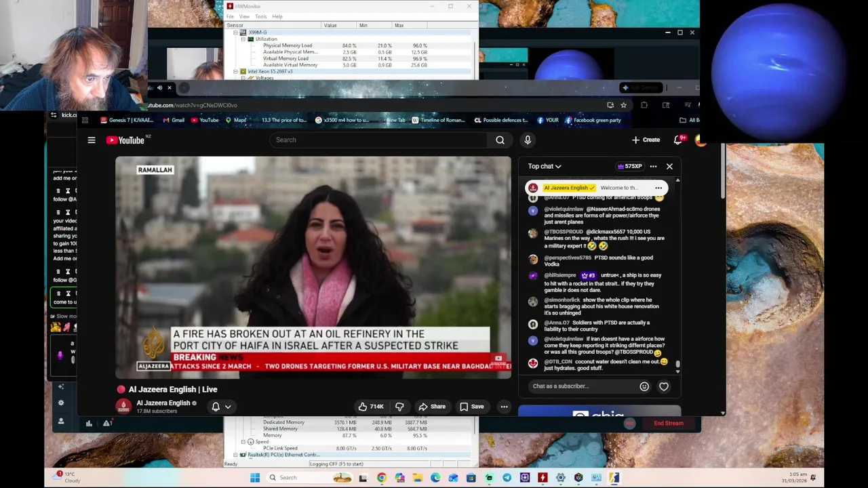Open the live chat options three-dot menu
This screenshot has height=488, width=868.
pyautogui.click(x=653, y=166)
